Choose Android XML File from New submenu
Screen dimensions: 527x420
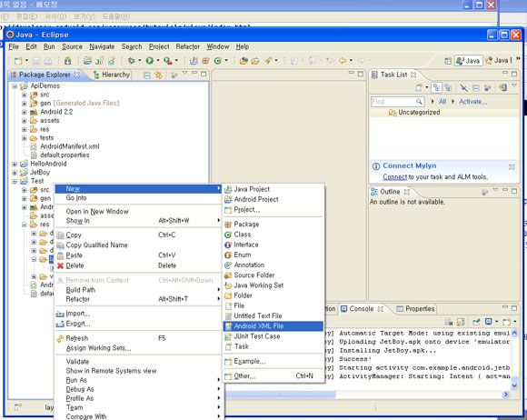(x=273, y=325)
